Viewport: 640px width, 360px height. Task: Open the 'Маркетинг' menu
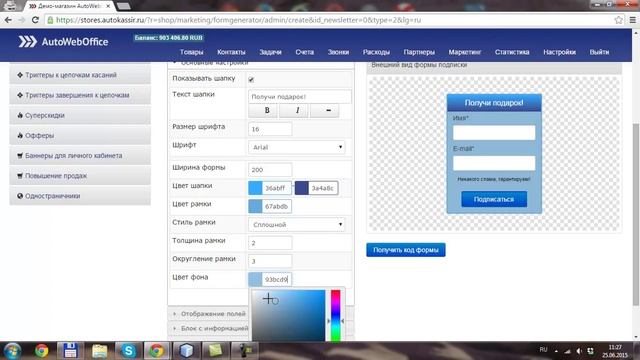click(x=464, y=52)
